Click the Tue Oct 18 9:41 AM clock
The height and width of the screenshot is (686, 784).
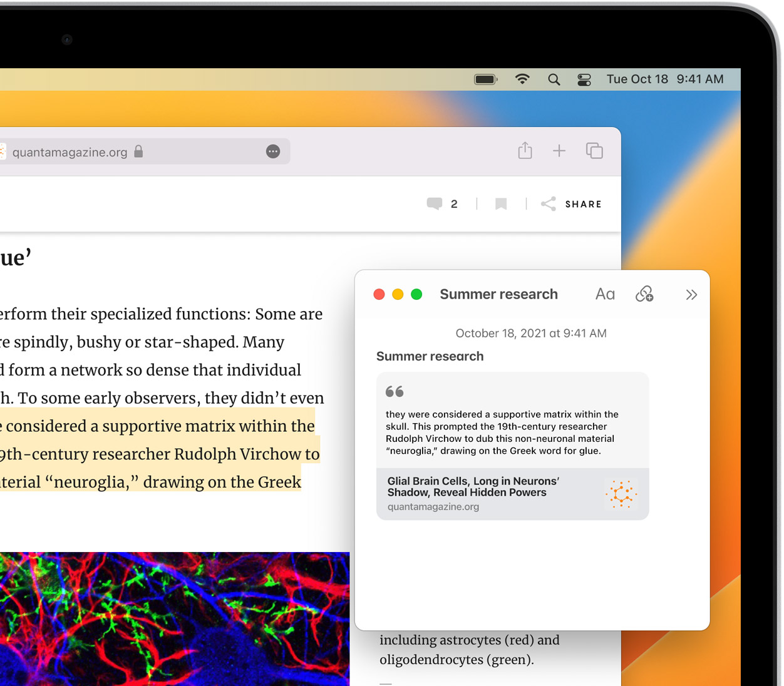pos(665,79)
